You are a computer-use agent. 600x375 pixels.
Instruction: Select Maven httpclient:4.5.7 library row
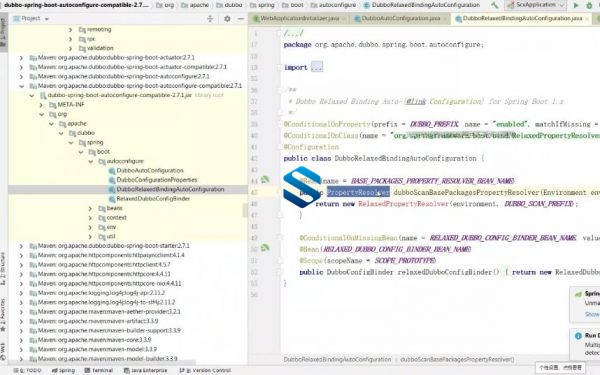click(103, 265)
